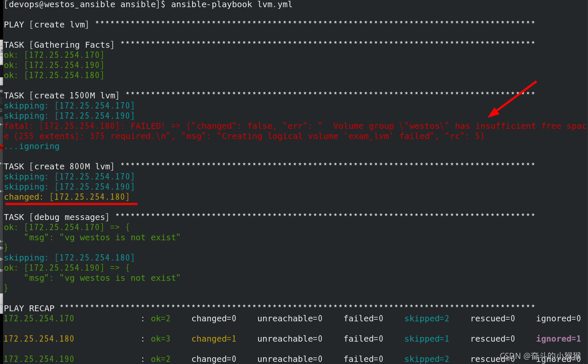
Task: Click skipped=2 in the 172.25.254.170 recap row
Action: 427,319
